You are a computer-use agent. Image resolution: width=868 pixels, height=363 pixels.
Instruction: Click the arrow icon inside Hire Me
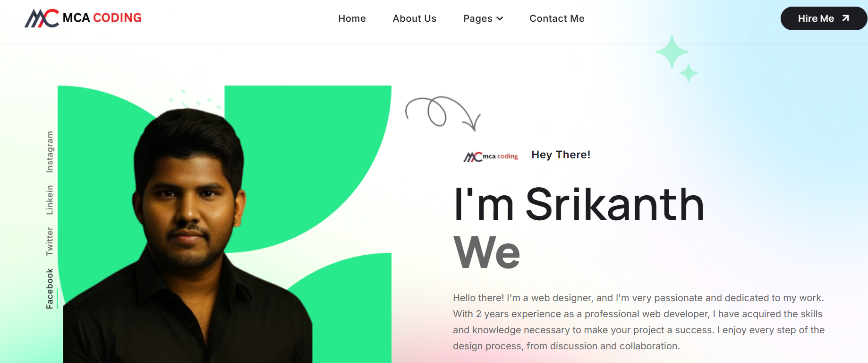pos(845,18)
